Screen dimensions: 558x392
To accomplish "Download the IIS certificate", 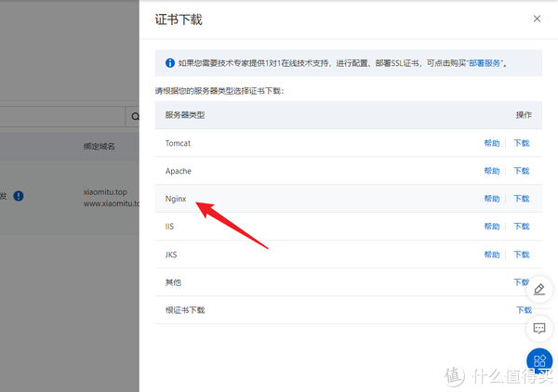I will coord(522,227).
